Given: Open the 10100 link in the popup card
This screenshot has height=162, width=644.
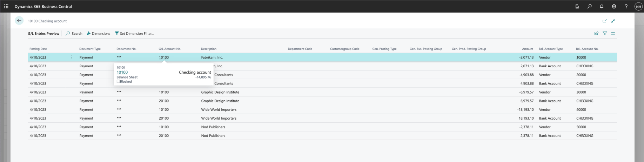Looking at the screenshot, I should (x=122, y=72).
